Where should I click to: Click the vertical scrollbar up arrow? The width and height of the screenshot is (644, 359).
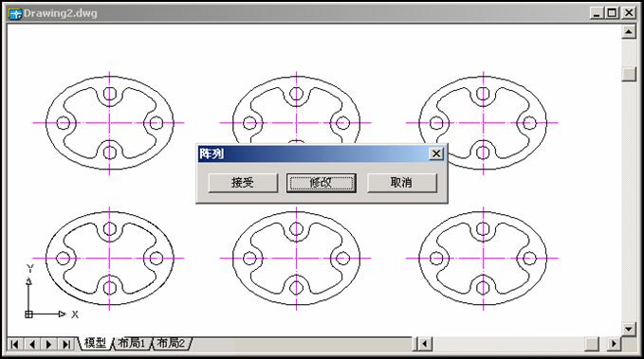pyautogui.click(x=629, y=31)
